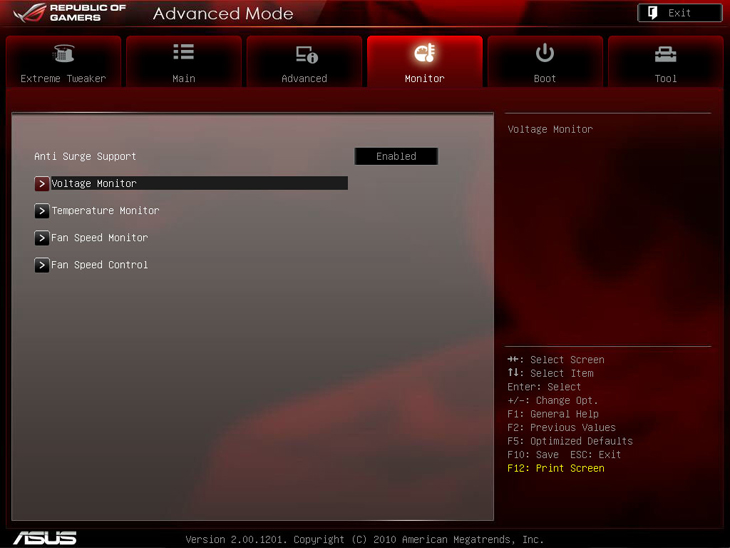Select the thermometer icon on the Monitor tab
Viewport: 730px width, 548px height.
424,53
